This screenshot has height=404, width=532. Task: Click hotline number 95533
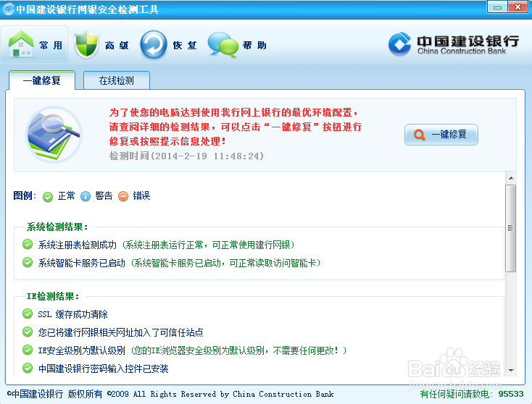click(x=511, y=394)
